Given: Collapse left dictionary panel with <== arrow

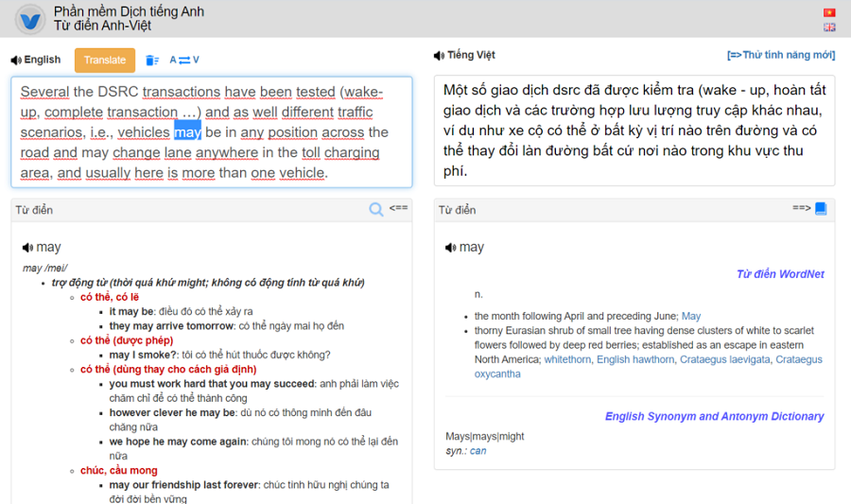Looking at the screenshot, I should coord(398,207).
